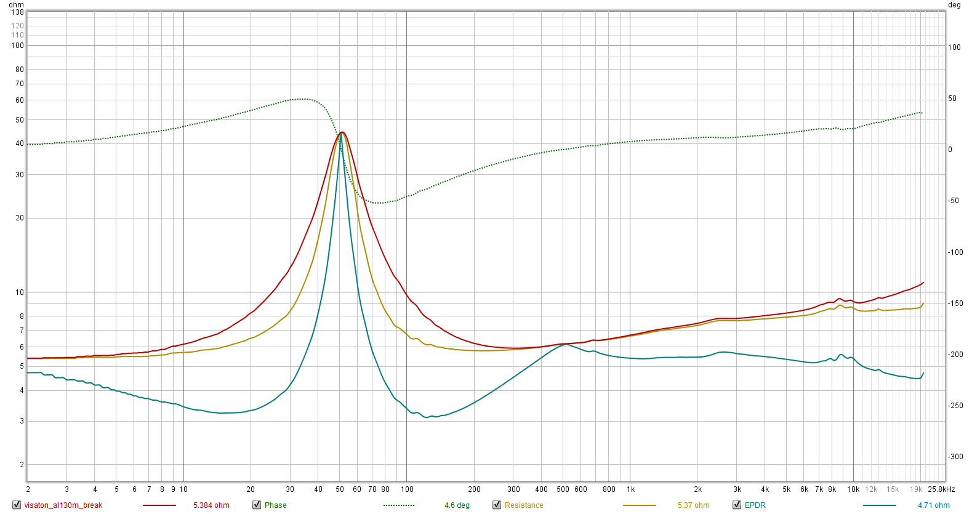980x514 pixels.
Task: Click the Phase legend label
Action: 276,505
